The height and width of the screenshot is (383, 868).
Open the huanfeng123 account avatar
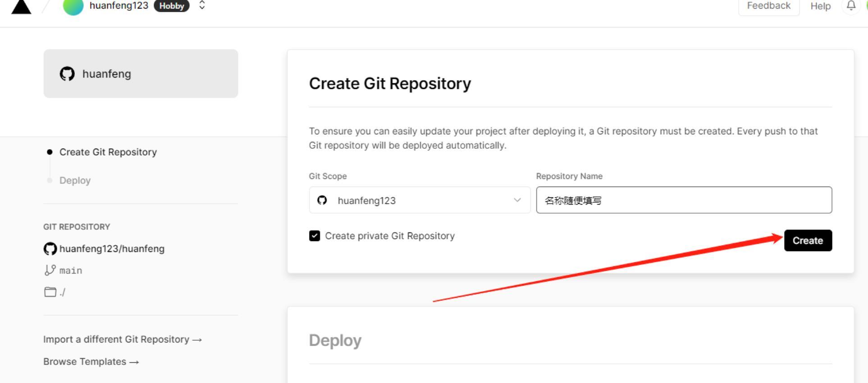[x=73, y=7]
